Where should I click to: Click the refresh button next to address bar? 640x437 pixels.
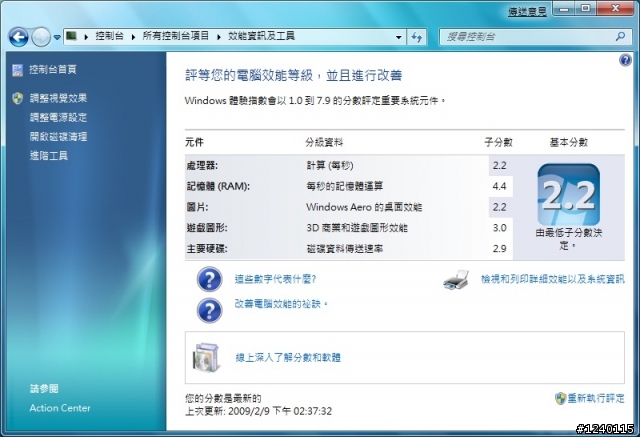416,37
